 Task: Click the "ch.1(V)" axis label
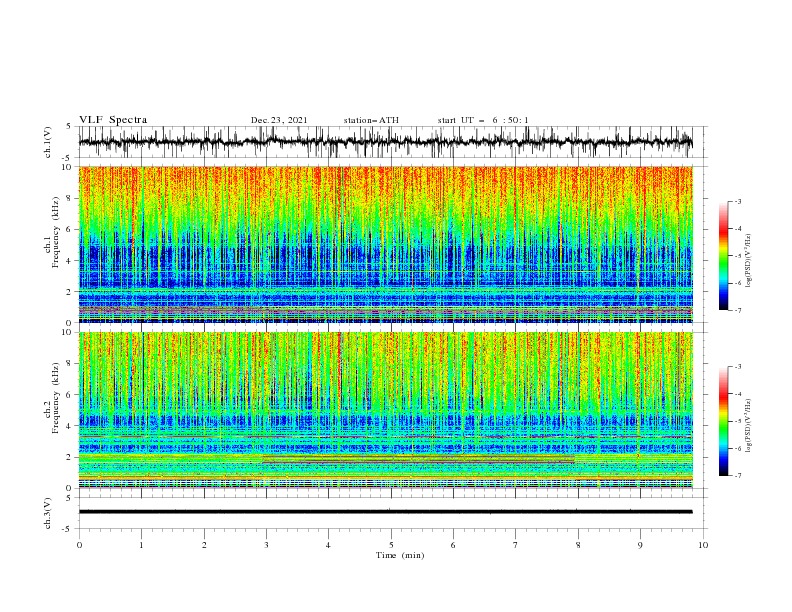coord(48,142)
